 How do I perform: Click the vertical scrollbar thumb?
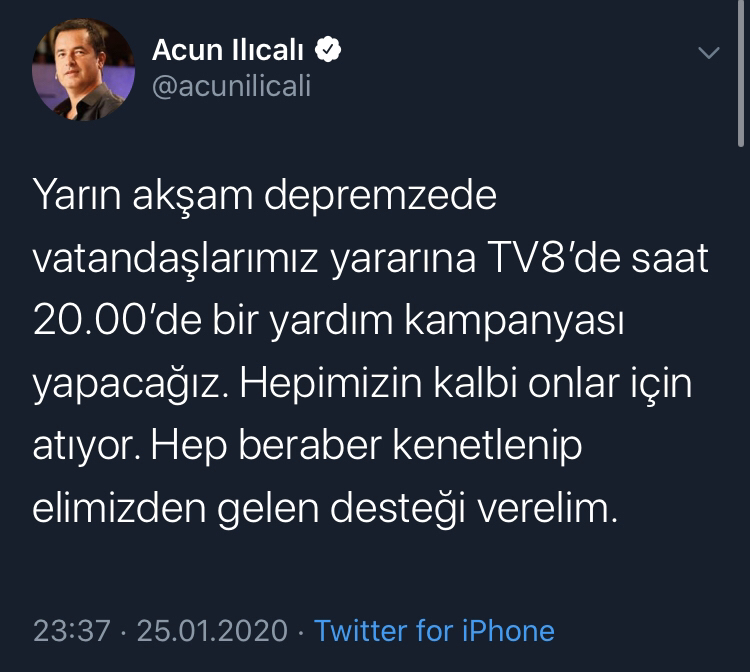click(740, 72)
